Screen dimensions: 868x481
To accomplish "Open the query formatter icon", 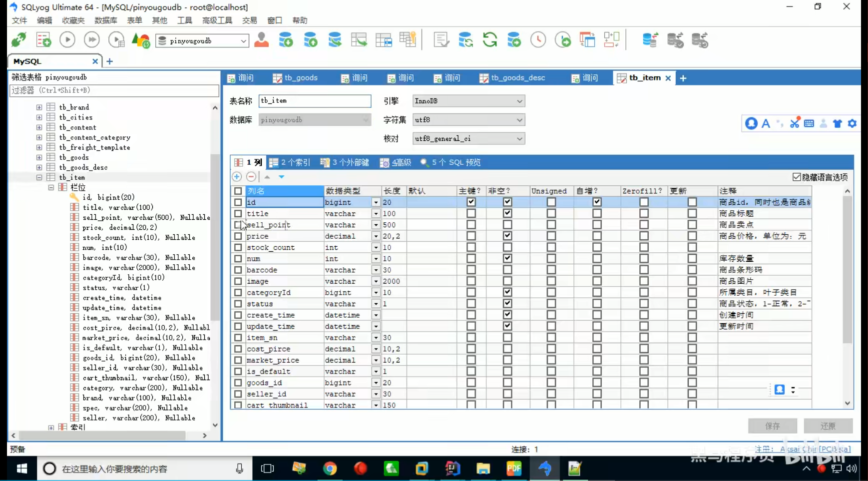I will click(441, 40).
